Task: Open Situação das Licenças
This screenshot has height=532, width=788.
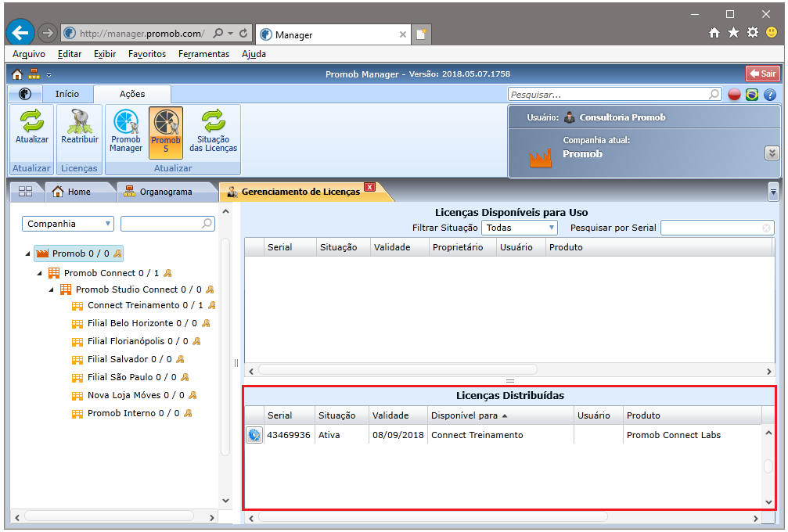Action: point(213,130)
